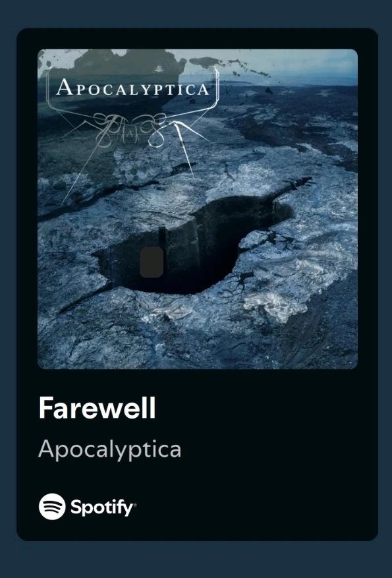The image size is (392, 578).
Task: Tap the Spotify wordmark text
Action: (x=101, y=508)
